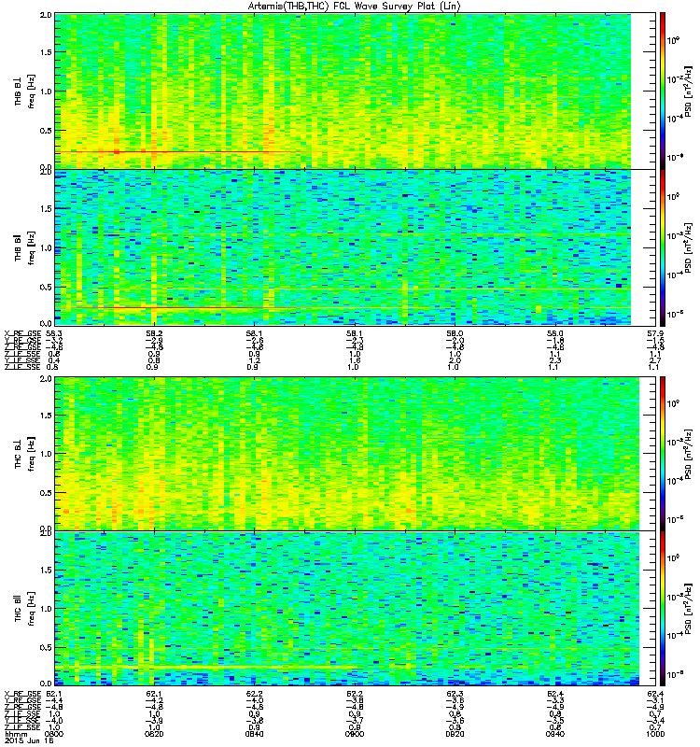This screenshot has width=700, height=747.
Task: Click the 0940 time tick label
Action: coord(555,734)
